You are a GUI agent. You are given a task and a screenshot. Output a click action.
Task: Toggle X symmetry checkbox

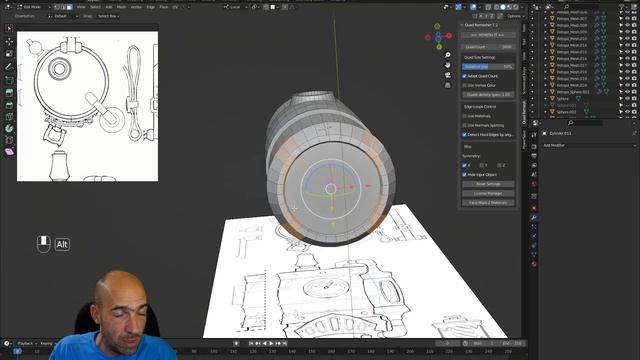(464, 165)
